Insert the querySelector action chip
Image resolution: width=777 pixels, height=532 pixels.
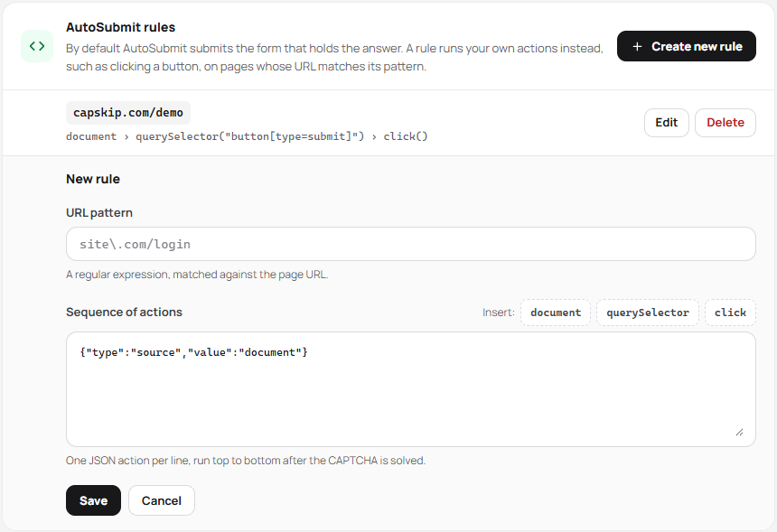648,313
